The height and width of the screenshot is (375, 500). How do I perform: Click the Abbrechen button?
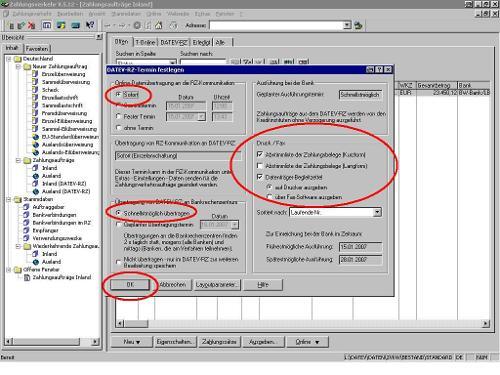pos(173,284)
